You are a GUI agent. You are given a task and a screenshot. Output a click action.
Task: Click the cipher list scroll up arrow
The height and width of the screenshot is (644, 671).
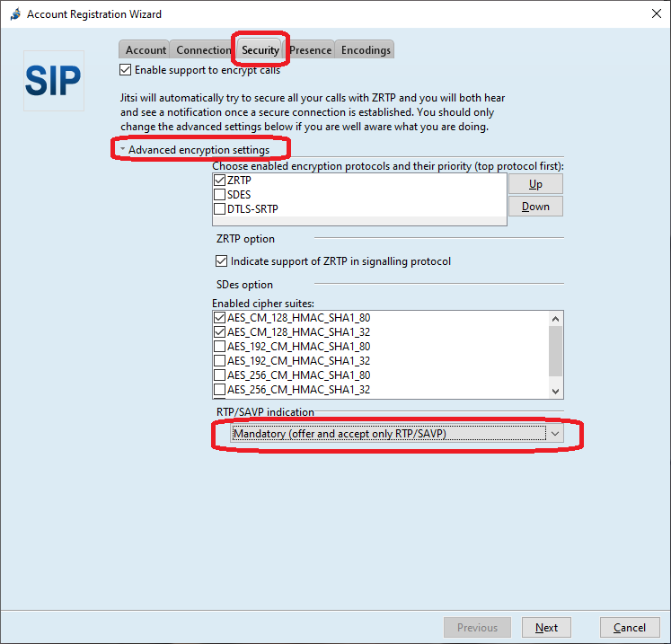click(x=555, y=318)
